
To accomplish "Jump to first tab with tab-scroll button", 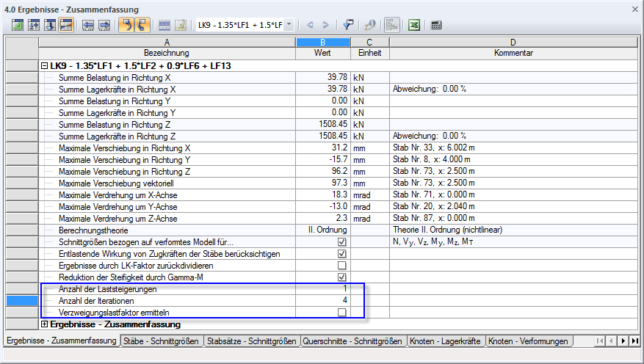I will 600,341.
